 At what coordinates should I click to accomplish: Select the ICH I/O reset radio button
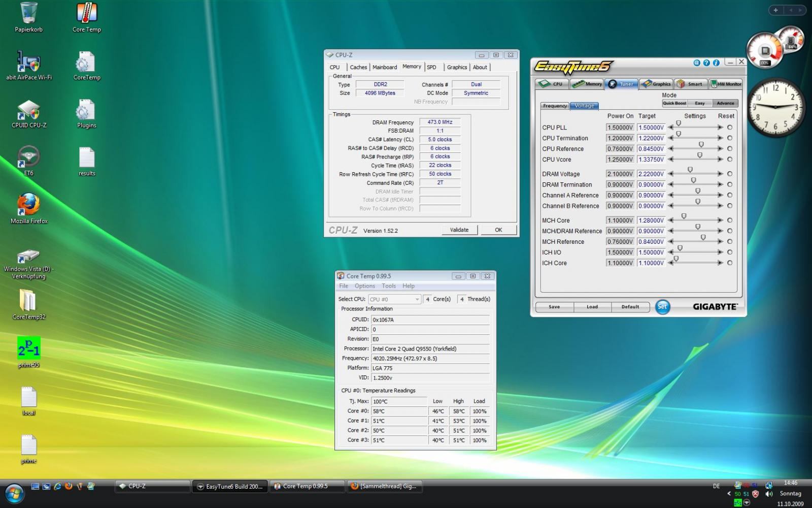click(730, 252)
